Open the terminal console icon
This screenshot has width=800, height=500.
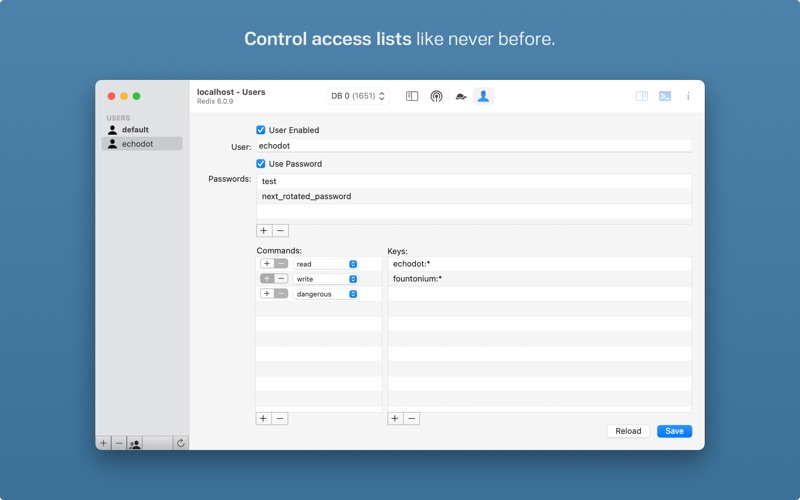click(x=665, y=96)
